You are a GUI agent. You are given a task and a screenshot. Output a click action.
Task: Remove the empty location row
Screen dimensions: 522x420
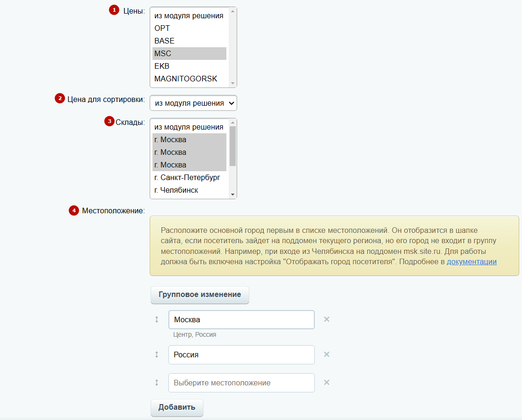[326, 383]
